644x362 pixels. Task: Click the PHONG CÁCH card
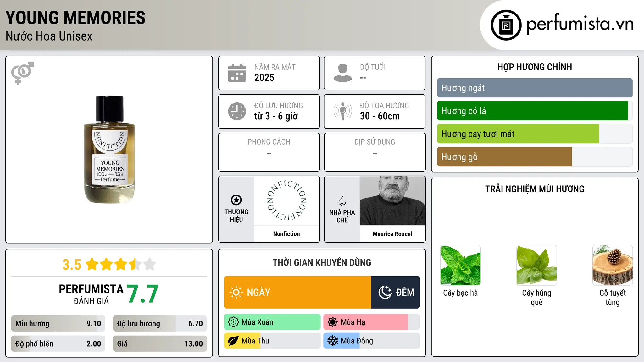coord(269,152)
